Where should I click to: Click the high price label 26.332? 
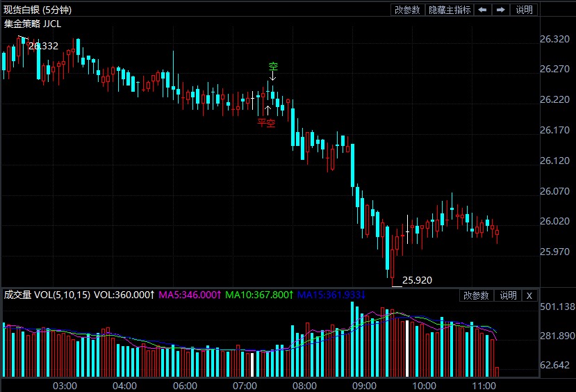(x=43, y=46)
